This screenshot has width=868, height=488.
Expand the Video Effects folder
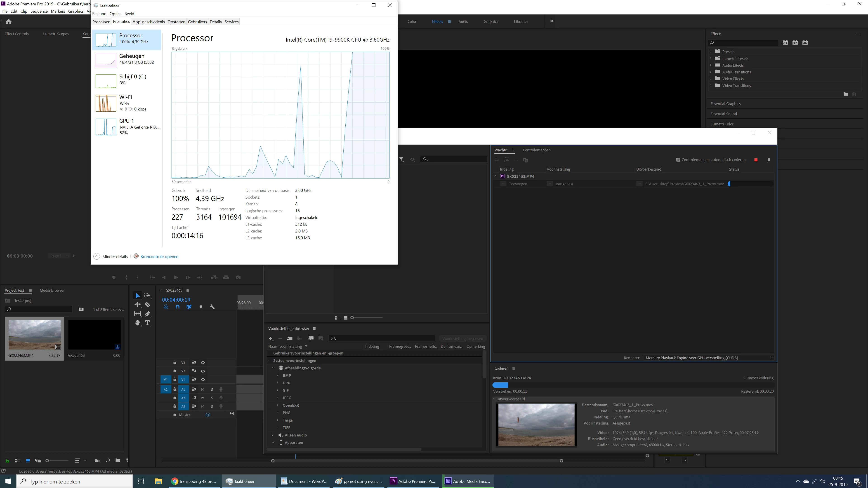[x=711, y=79]
